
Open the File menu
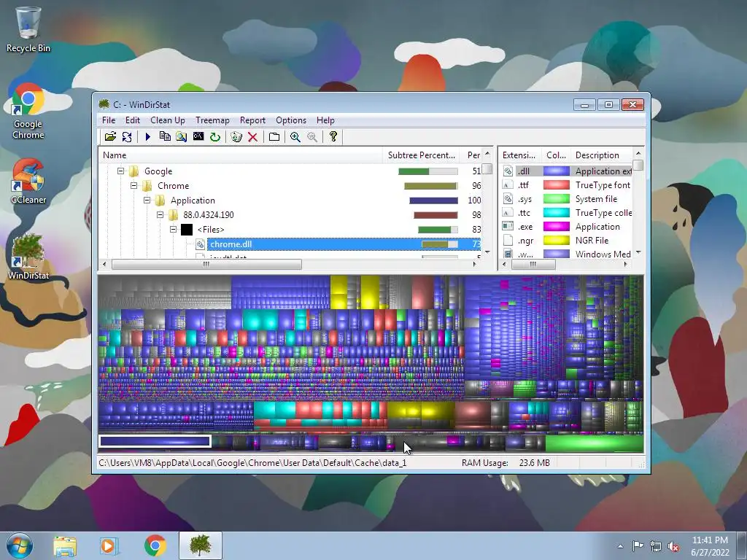(x=109, y=120)
